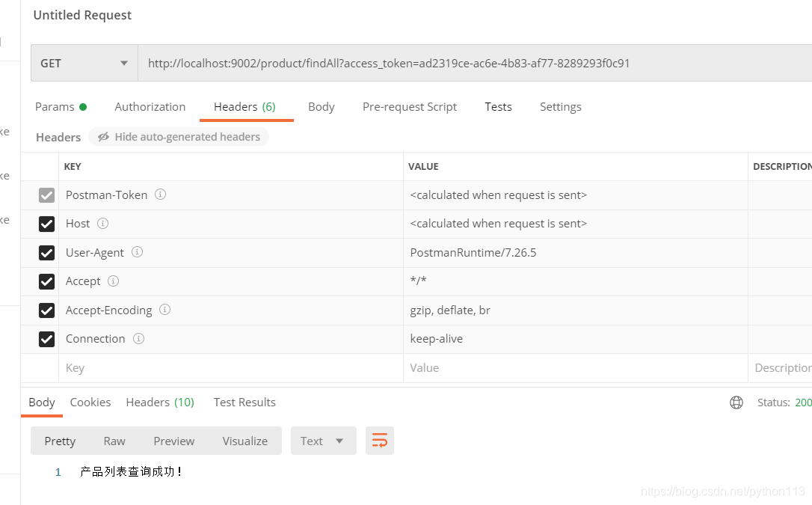Switch to the Params tab
The image size is (812, 505).
point(61,107)
